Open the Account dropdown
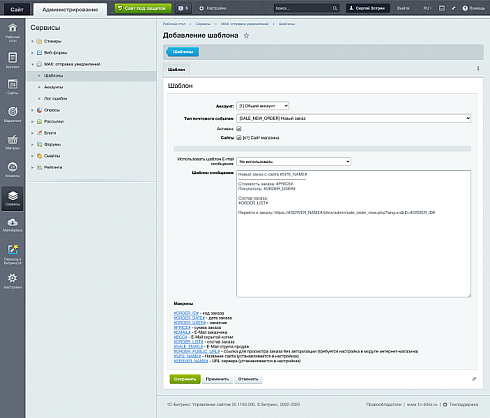The height and width of the screenshot is (418, 490). pyautogui.click(x=263, y=106)
